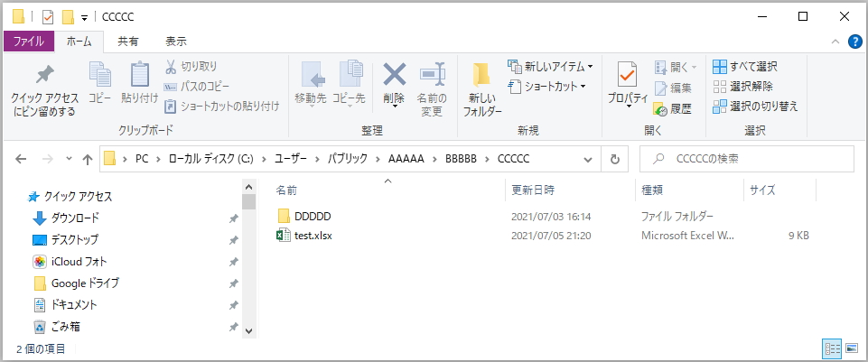The width and height of the screenshot is (868, 362).
Task: Expand the chevron after BBBBB in path
Action: tap(487, 160)
